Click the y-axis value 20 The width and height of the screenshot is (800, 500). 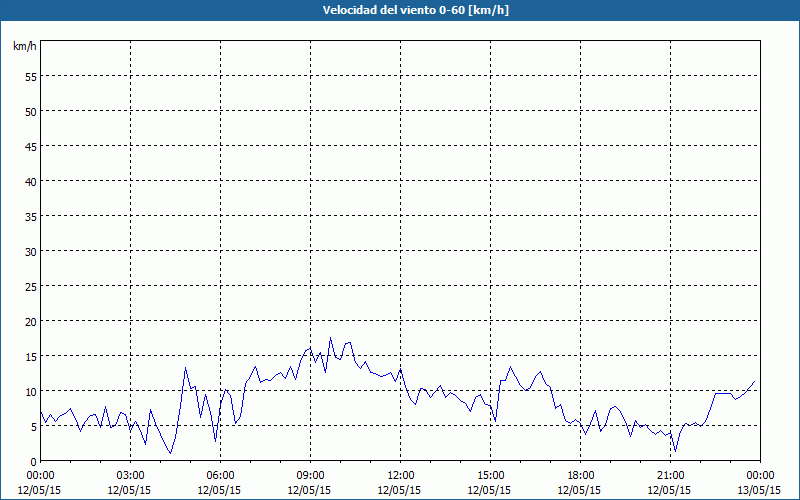coord(31,321)
